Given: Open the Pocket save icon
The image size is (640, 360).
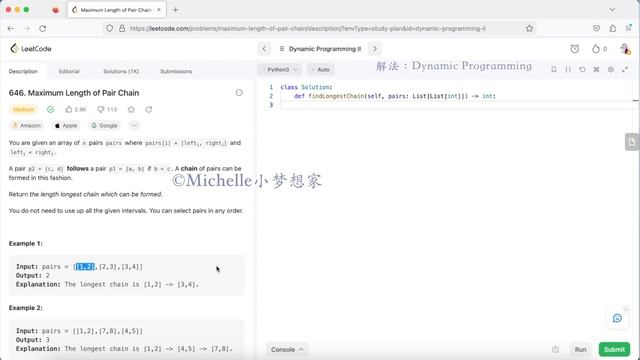Looking at the screenshot, I should pos(596,29).
